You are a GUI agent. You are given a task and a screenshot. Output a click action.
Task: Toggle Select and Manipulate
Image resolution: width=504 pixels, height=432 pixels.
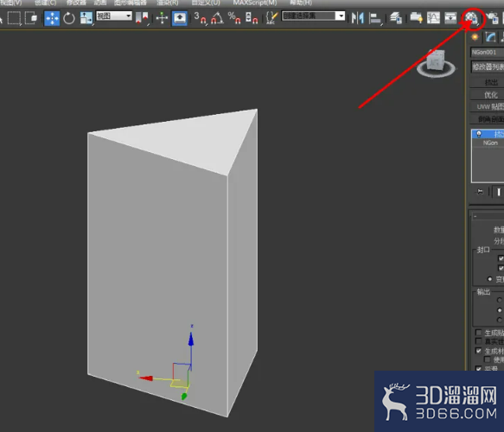pos(162,18)
